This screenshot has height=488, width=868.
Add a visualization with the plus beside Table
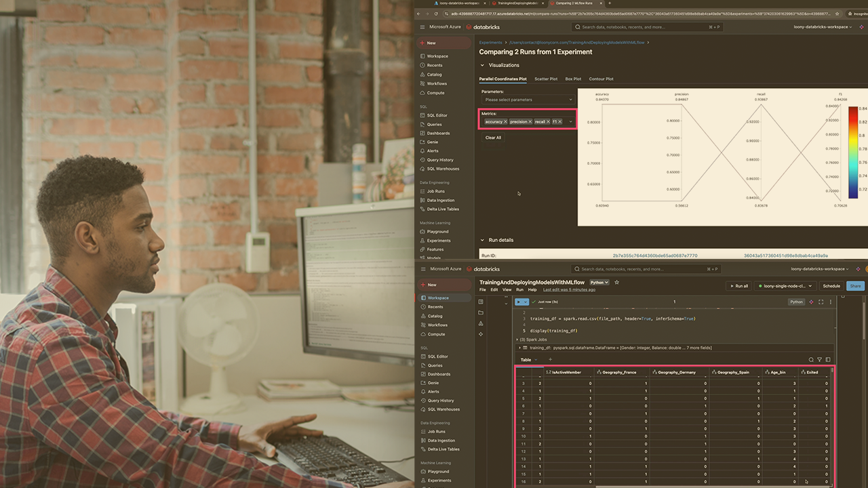click(550, 360)
